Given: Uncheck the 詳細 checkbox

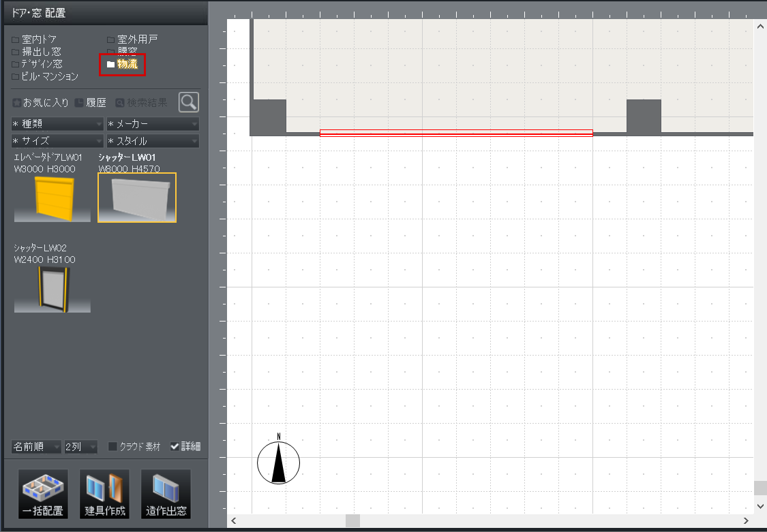Looking at the screenshot, I should tap(175, 447).
